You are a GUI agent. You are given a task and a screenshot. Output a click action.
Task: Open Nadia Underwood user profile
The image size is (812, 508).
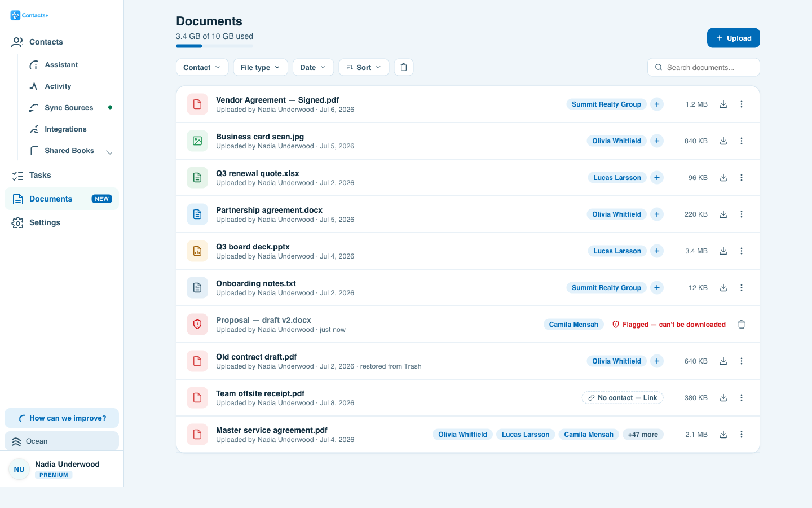[61, 469]
